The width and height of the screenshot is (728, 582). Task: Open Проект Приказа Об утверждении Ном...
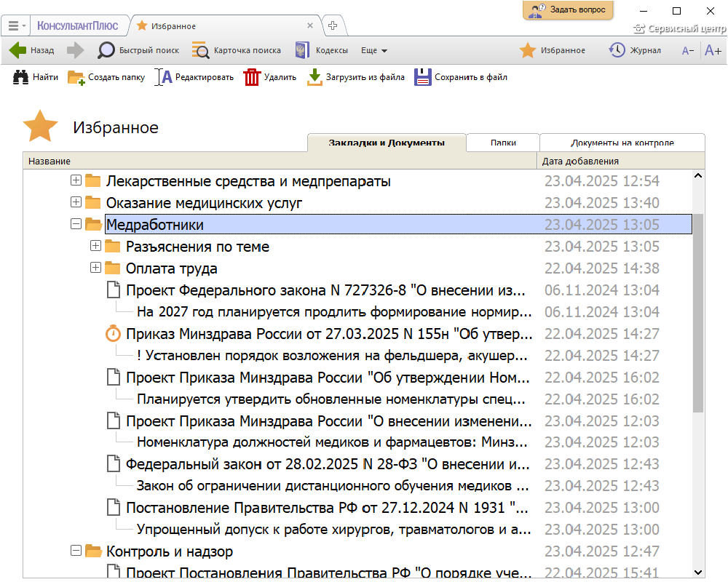[x=328, y=378]
